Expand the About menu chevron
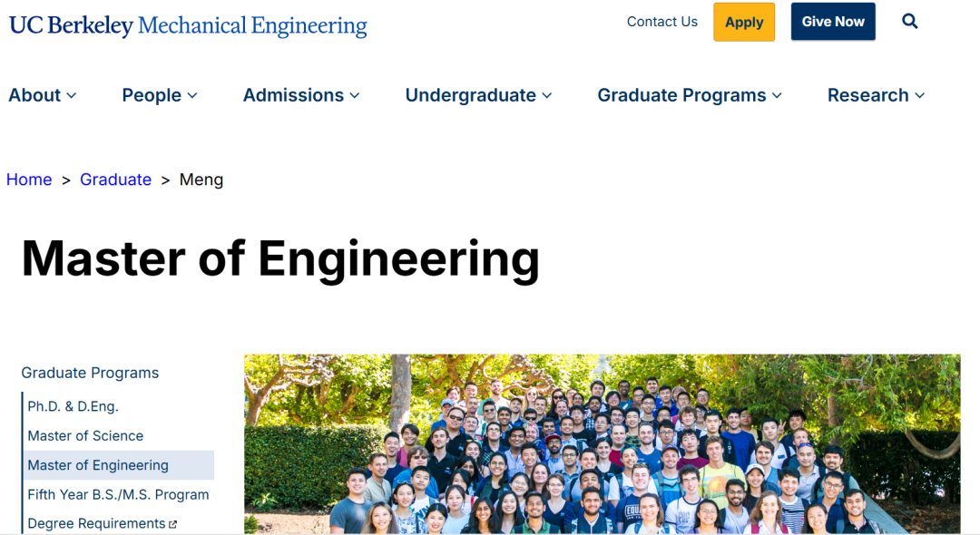Screen dimensions: 980x535 pos(72,95)
